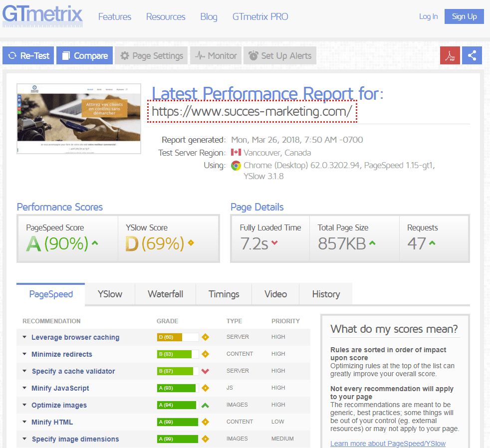Download the report as PDF
This screenshot has width=490, height=448.
[450, 55]
